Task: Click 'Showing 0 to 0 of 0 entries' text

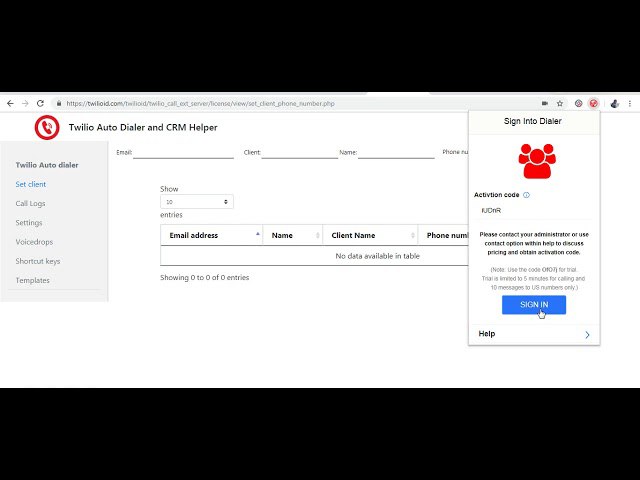Action: [204, 278]
